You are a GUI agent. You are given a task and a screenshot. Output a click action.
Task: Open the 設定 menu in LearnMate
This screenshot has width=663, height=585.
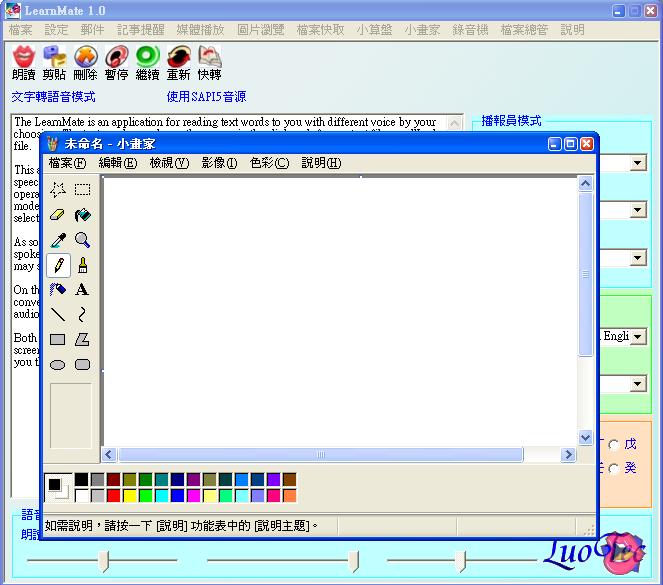pyautogui.click(x=56, y=30)
